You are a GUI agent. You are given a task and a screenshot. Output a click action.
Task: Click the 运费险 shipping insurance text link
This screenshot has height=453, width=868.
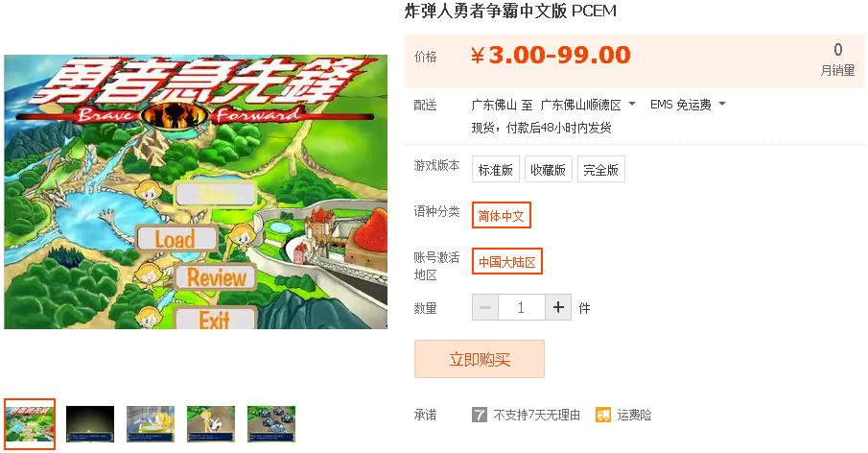(x=634, y=415)
